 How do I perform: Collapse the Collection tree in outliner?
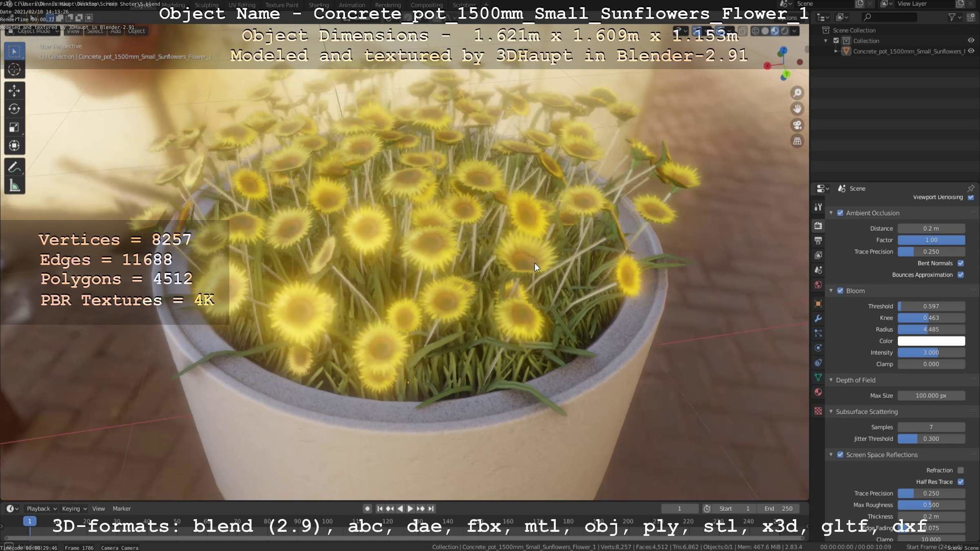click(x=826, y=40)
